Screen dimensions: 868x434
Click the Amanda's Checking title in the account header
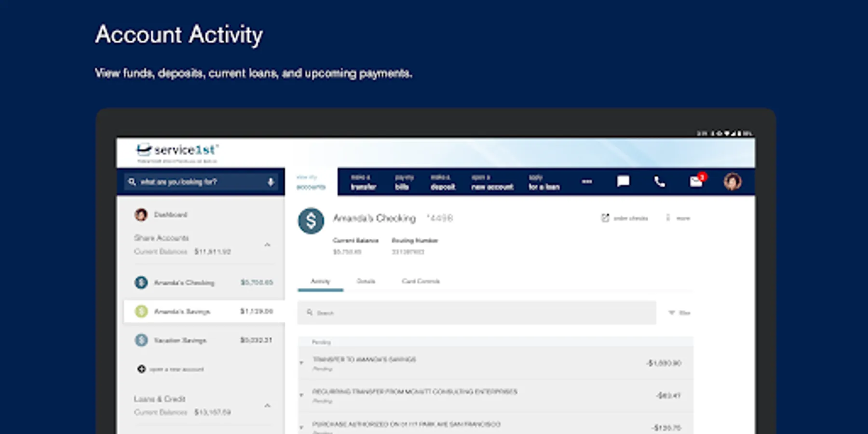pos(374,218)
